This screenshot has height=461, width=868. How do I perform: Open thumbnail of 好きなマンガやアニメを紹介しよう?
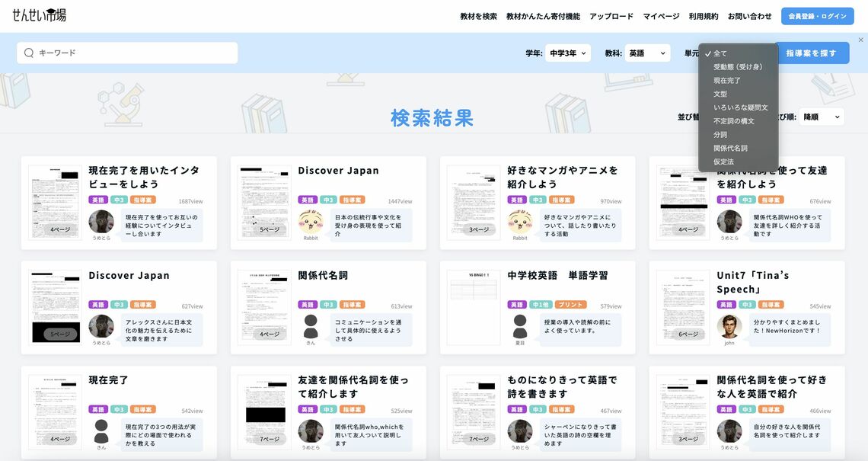coord(474,202)
